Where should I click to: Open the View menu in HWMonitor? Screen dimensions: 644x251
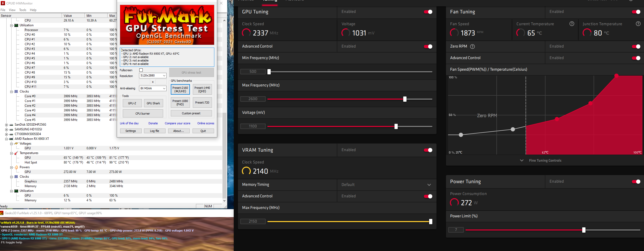click(x=12, y=10)
